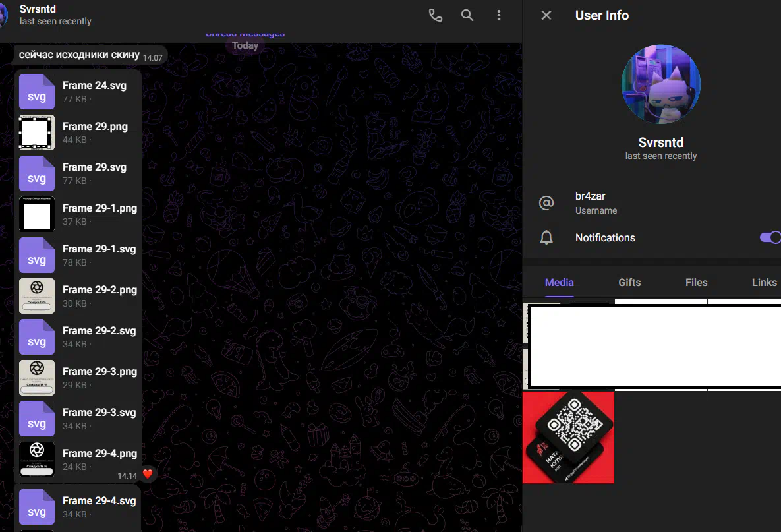
Task: Start a voice call with Svrsntd
Action: pyautogui.click(x=436, y=15)
